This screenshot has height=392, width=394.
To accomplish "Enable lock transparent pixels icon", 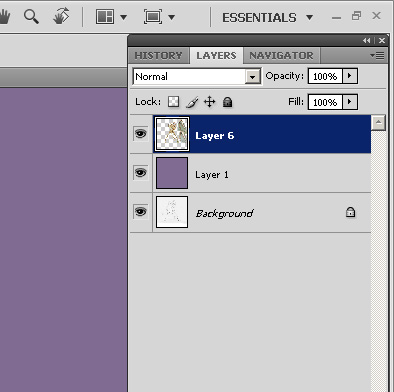I will click(x=173, y=102).
